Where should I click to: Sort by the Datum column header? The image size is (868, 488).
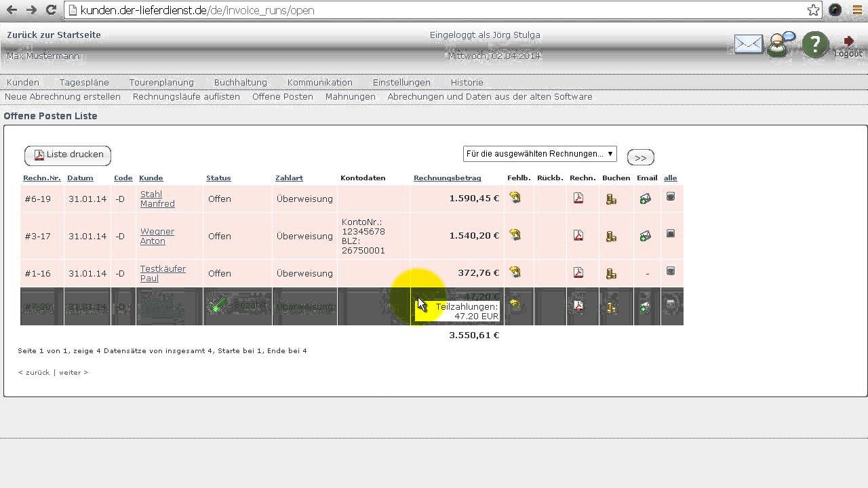click(80, 178)
